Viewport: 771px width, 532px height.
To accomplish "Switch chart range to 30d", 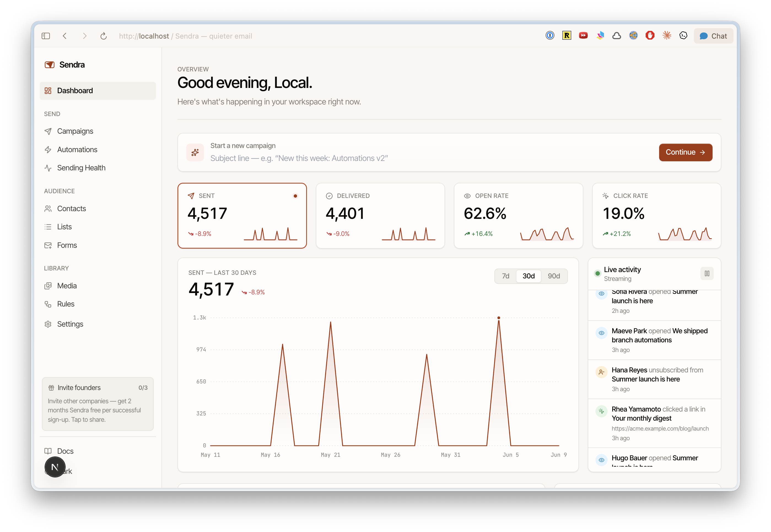I will 529,276.
